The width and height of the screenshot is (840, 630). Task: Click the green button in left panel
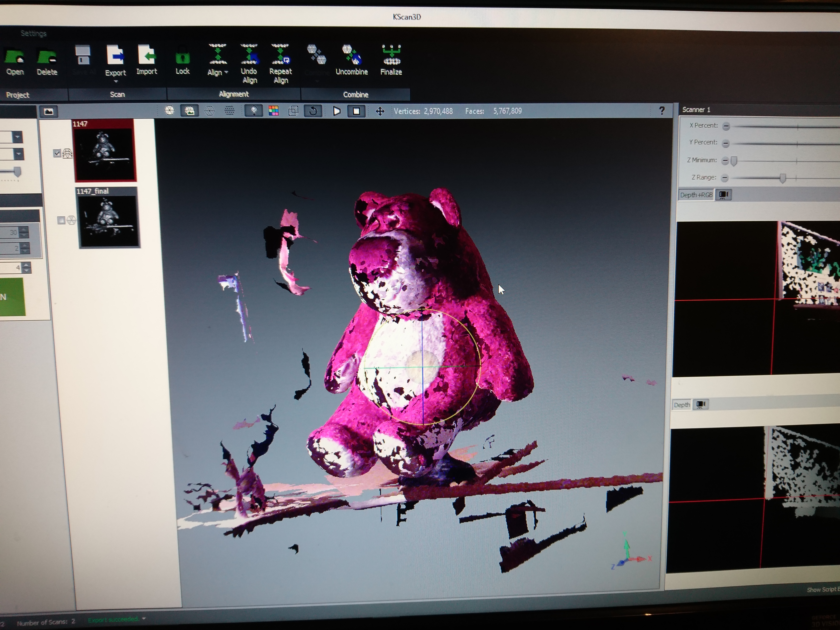(12, 297)
